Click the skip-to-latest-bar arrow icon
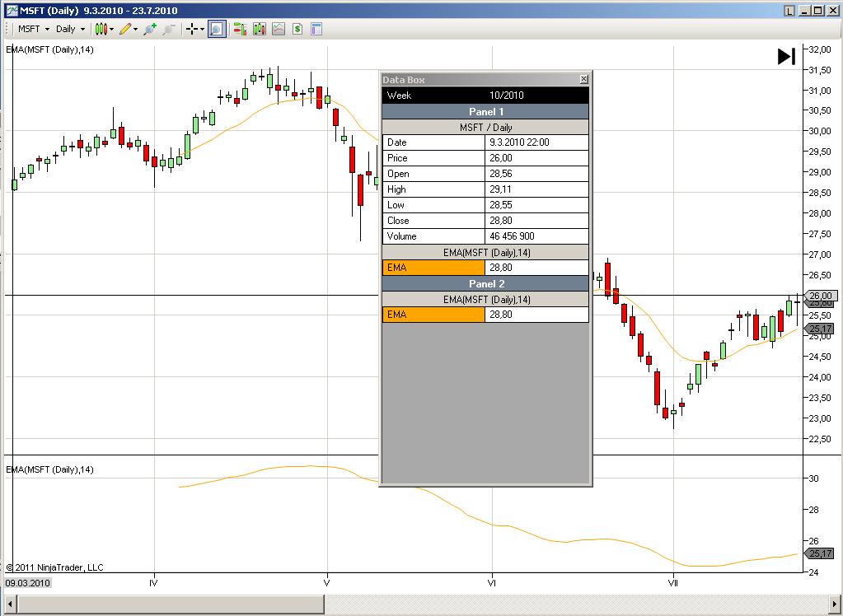This screenshot has width=843, height=616. click(786, 57)
